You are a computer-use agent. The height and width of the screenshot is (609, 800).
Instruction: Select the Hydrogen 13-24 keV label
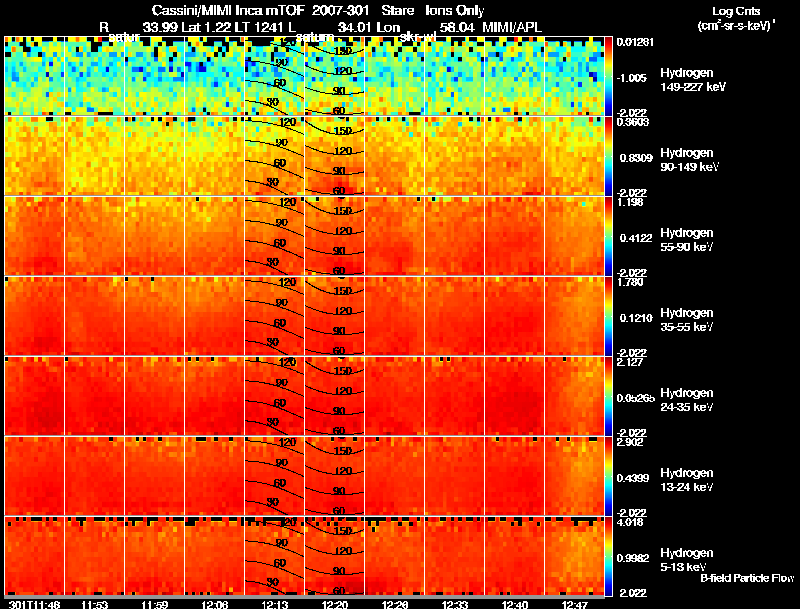[x=687, y=480]
